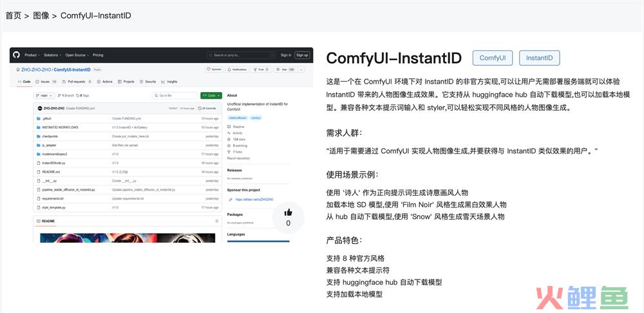Click the line starting "使用 '诗人' 作为正向提示词"
Screen dimensions: 644x313
(397, 193)
